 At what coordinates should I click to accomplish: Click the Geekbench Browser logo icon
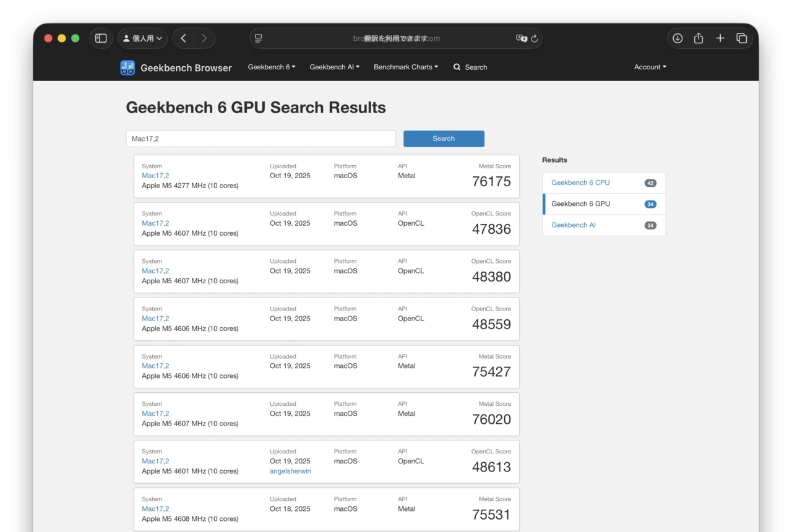pyautogui.click(x=127, y=67)
